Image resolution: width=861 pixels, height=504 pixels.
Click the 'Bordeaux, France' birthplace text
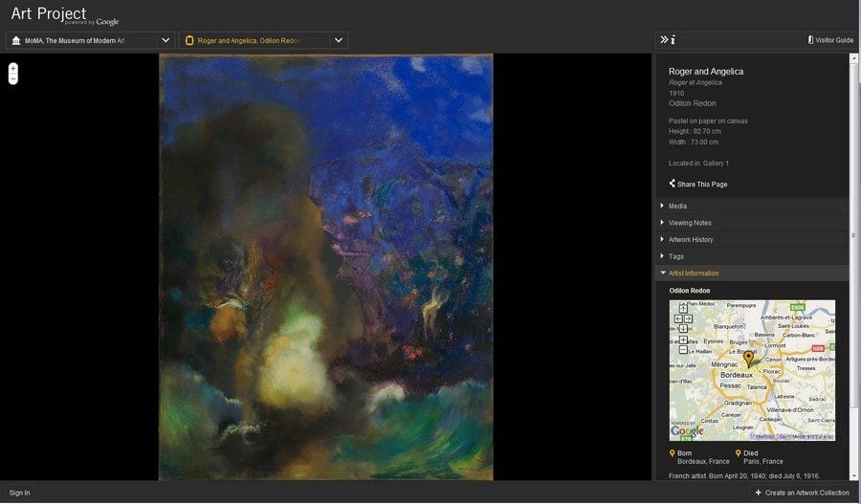point(703,461)
